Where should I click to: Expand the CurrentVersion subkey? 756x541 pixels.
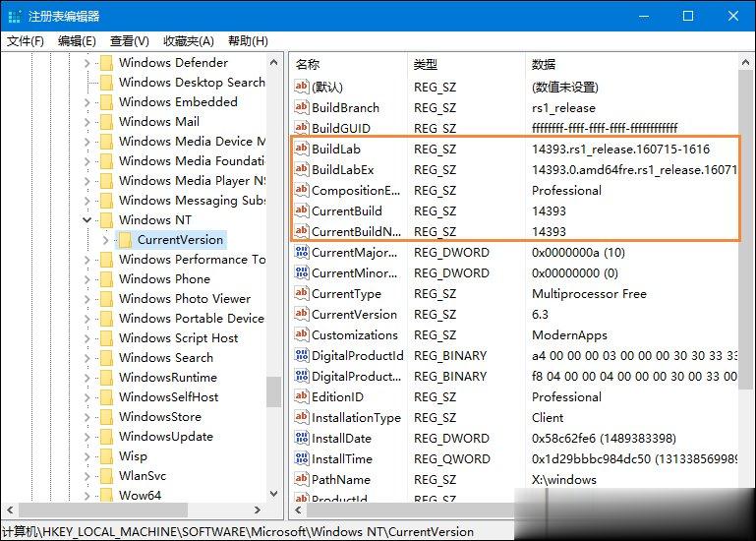coord(106,240)
